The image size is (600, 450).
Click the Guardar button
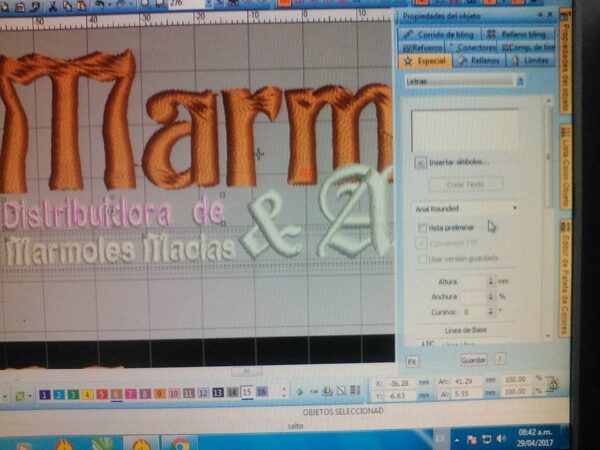[474, 360]
